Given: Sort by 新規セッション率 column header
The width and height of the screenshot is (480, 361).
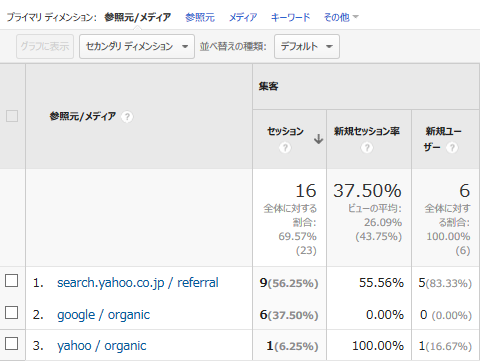Looking at the screenshot, I should click(x=367, y=131).
